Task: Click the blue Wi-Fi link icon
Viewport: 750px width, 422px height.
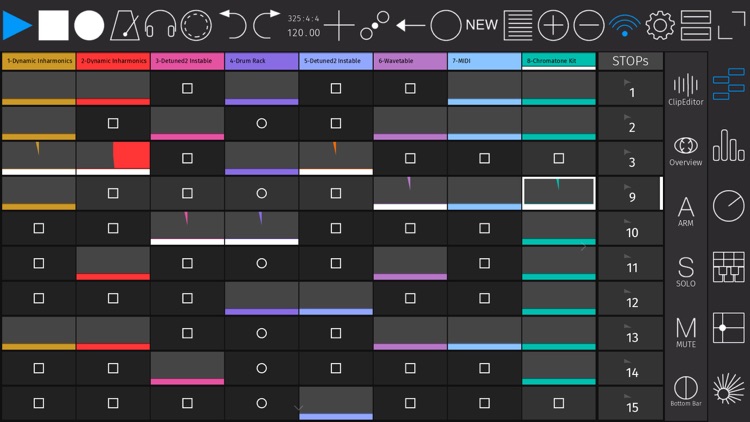Action: click(x=624, y=25)
